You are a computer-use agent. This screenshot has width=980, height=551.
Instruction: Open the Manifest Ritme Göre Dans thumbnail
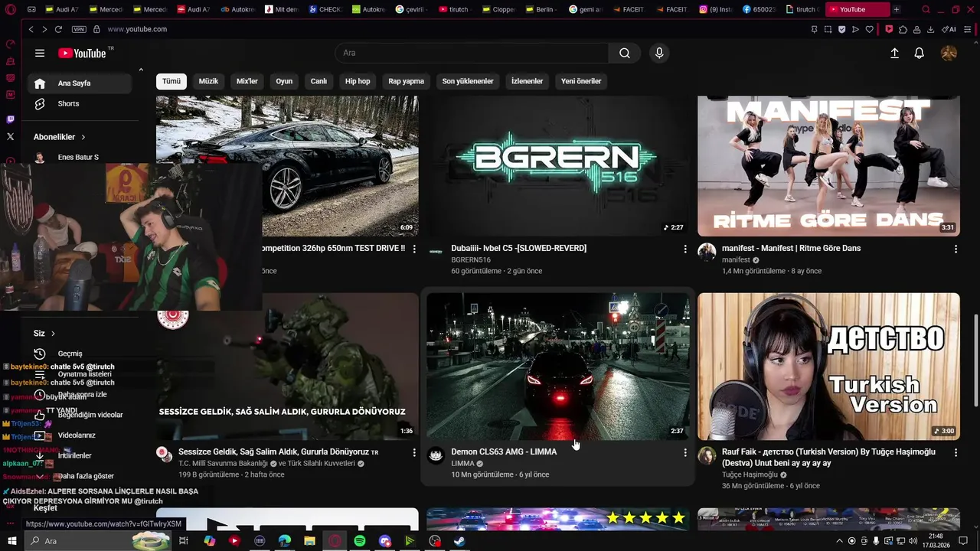[828, 166]
